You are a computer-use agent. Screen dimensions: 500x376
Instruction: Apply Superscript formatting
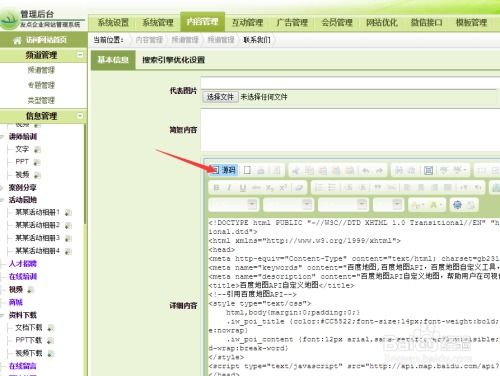pos(283,188)
